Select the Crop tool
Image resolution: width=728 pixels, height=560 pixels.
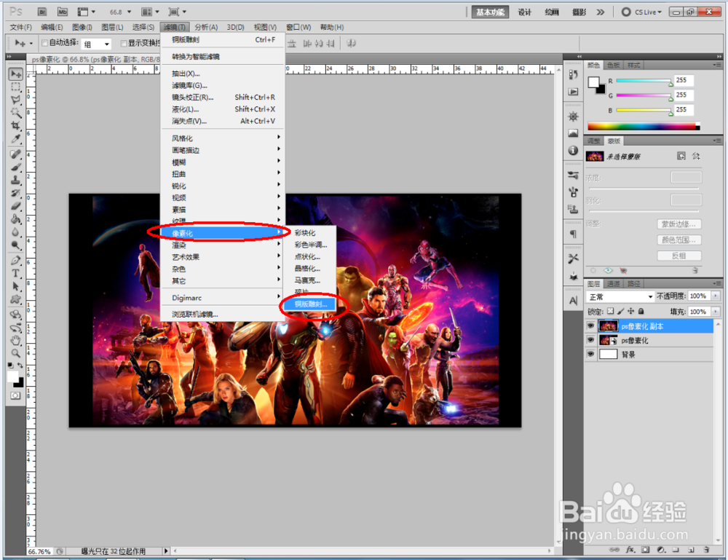pos(16,126)
